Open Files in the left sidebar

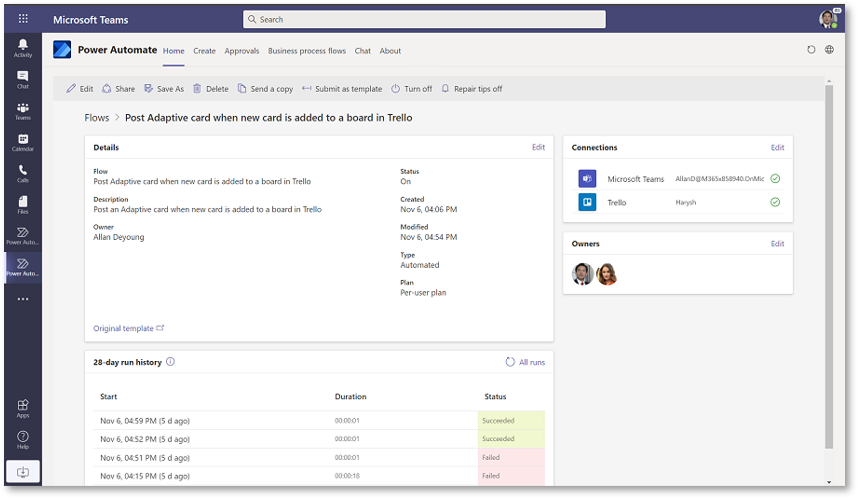click(23, 205)
